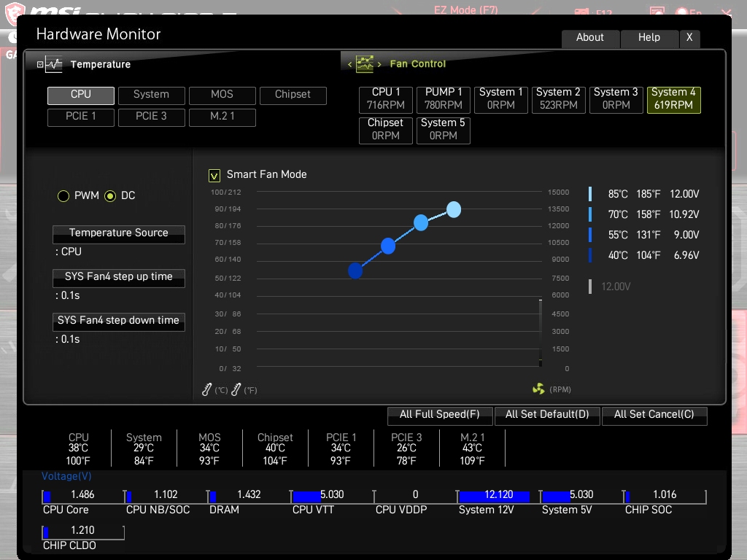Screen dimensions: 747x560
Task: Click the 40°C fan curve point
Action: pos(355,271)
